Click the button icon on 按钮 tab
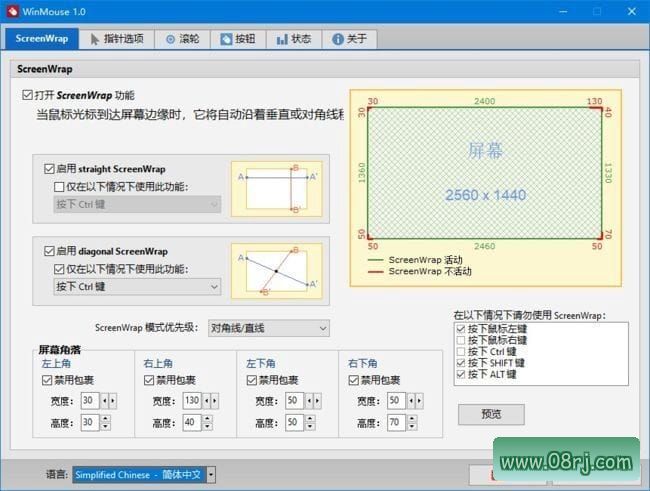The height and width of the screenshot is (491, 650). [226, 39]
